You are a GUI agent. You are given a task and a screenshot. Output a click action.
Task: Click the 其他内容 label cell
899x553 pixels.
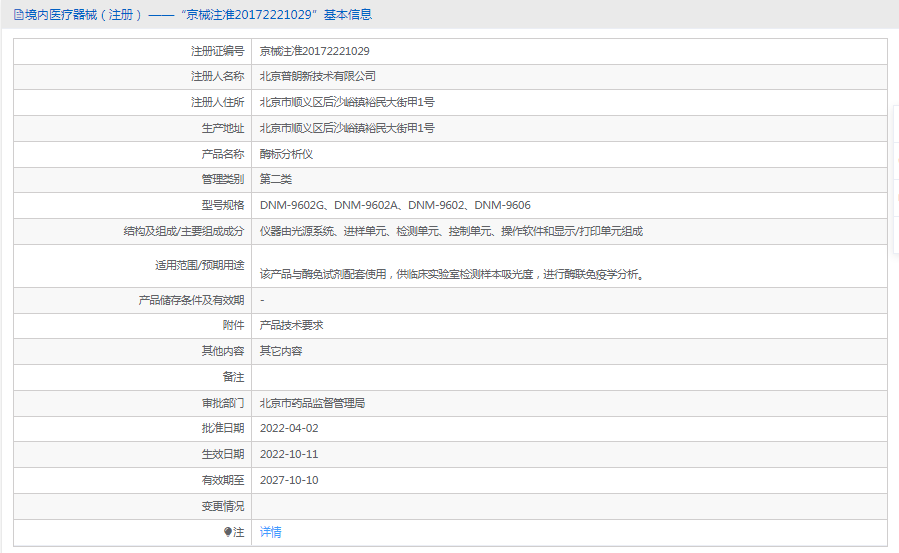(132, 351)
